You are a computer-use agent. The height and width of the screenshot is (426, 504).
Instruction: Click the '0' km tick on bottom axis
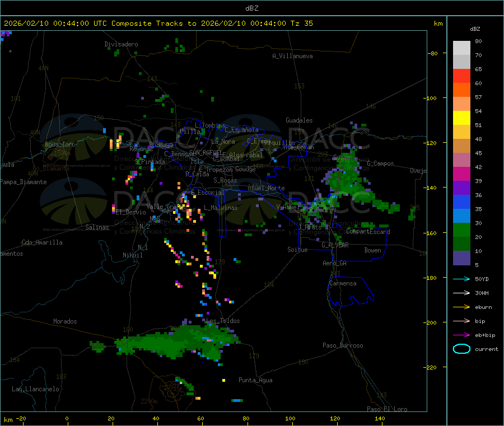click(67, 418)
